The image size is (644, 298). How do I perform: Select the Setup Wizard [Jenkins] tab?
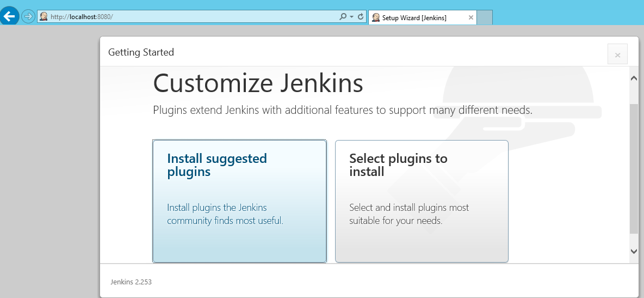click(x=422, y=17)
